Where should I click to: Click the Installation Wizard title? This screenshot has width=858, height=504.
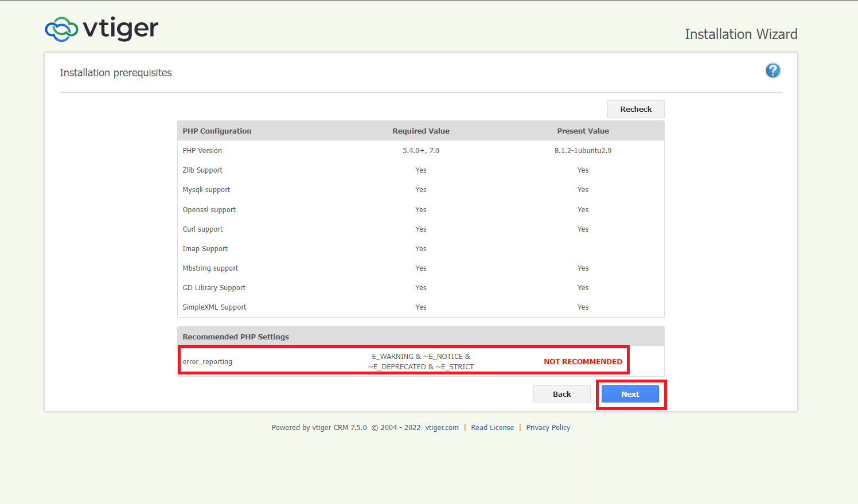(741, 34)
